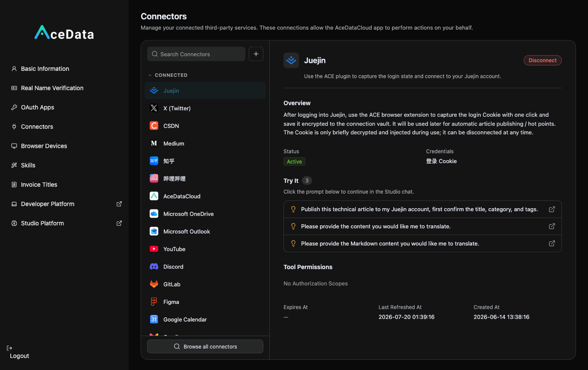Click the Active status badge
Screen dimensions: 588x370
click(294, 161)
